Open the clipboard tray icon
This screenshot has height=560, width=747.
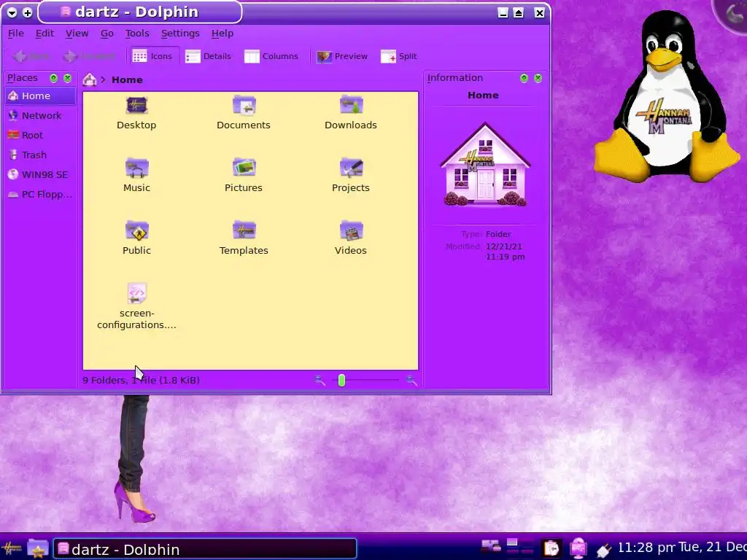[x=551, y=548]
